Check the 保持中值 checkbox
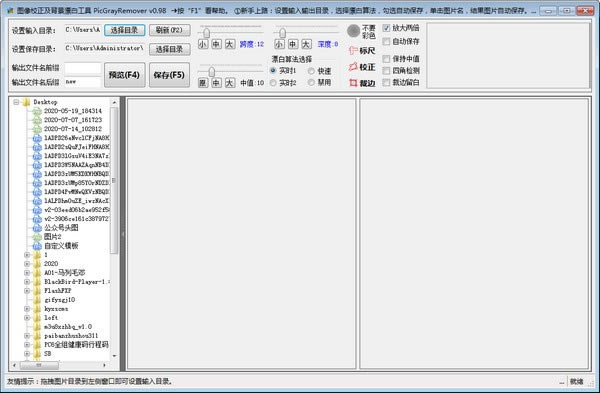The width and height of the screenshot is (600, 393). [386, 59]
